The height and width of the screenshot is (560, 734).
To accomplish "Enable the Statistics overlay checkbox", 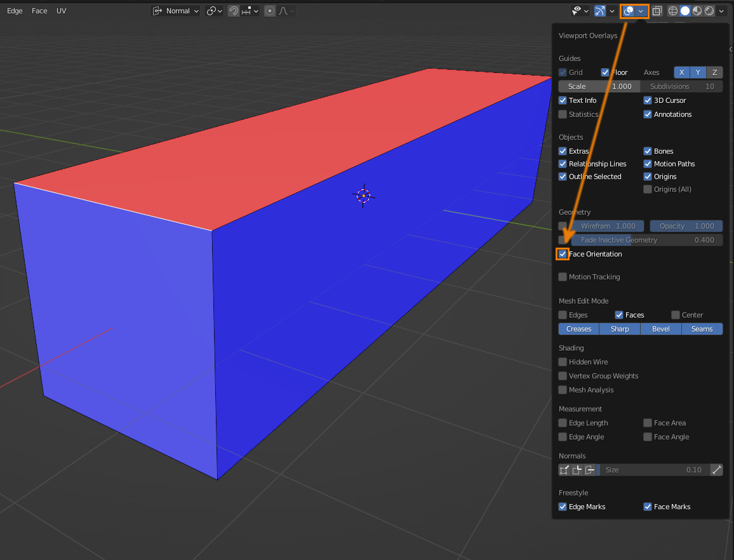I will click(x=563, y=114).
